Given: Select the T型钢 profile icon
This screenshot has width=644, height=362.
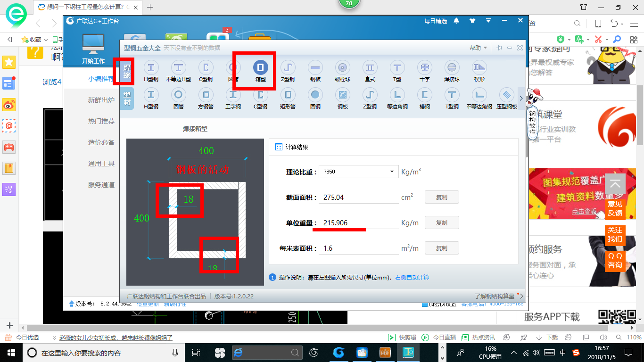Looking at the screenshot, I should (452, 99).
